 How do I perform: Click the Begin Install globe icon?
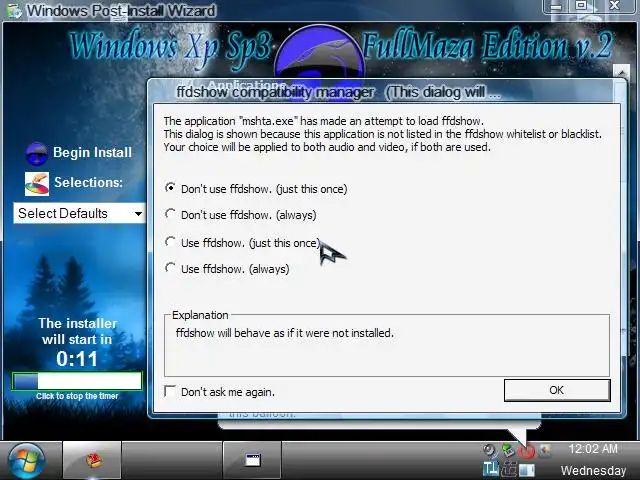pyautogui.click(x=37, y=153)
